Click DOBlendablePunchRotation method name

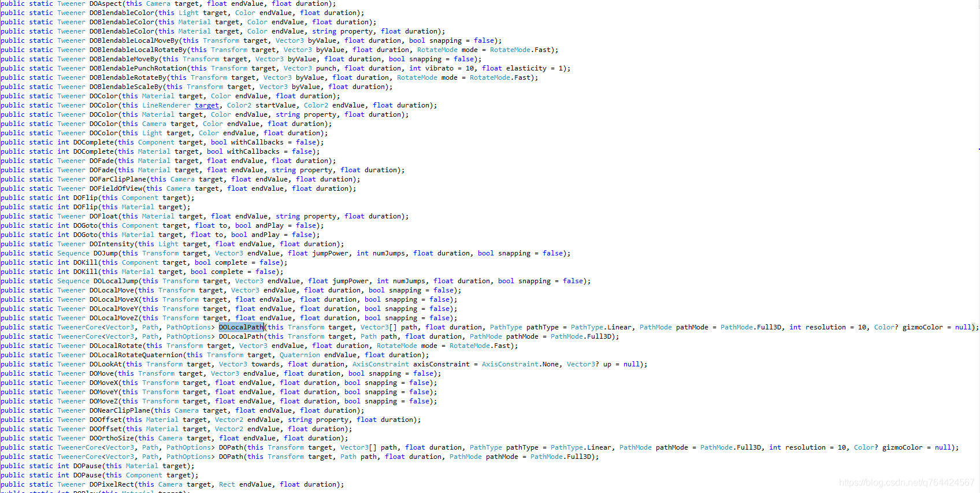click(x=138, y=68)
